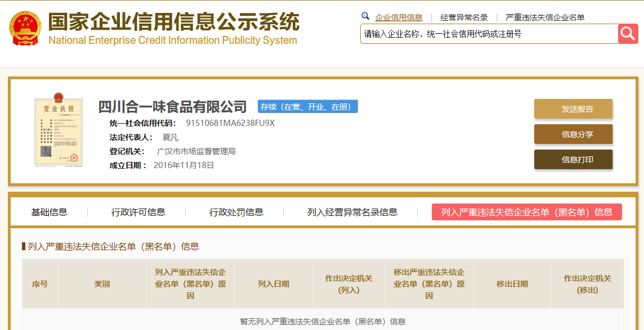Switch to 基础信息 tab
The width and height of the screenshot is (644, 330).
click(50, 213)
